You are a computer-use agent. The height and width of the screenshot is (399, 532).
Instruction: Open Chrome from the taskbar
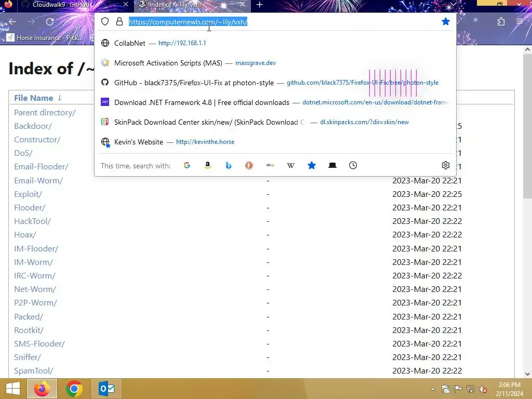74,389
